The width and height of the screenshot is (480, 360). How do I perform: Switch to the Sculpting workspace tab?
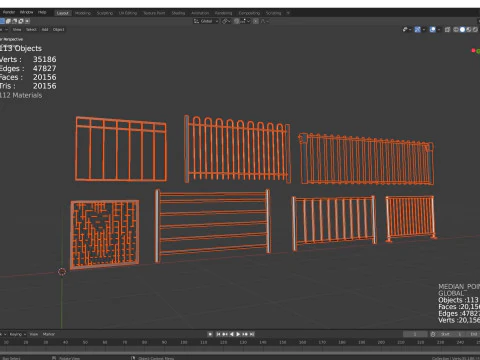click(x=105, y=13)
